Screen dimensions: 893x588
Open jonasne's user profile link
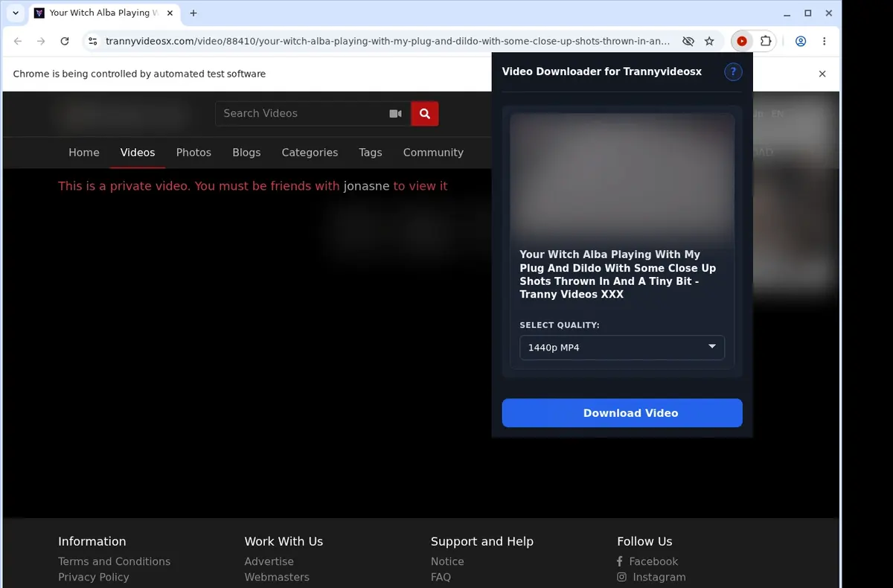click(x=366, y=186)
